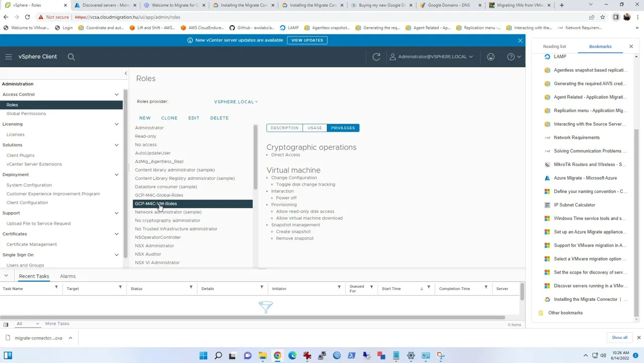Switch to the DESCRIPTION tab

pyautogui.click(x=284, y=128)
